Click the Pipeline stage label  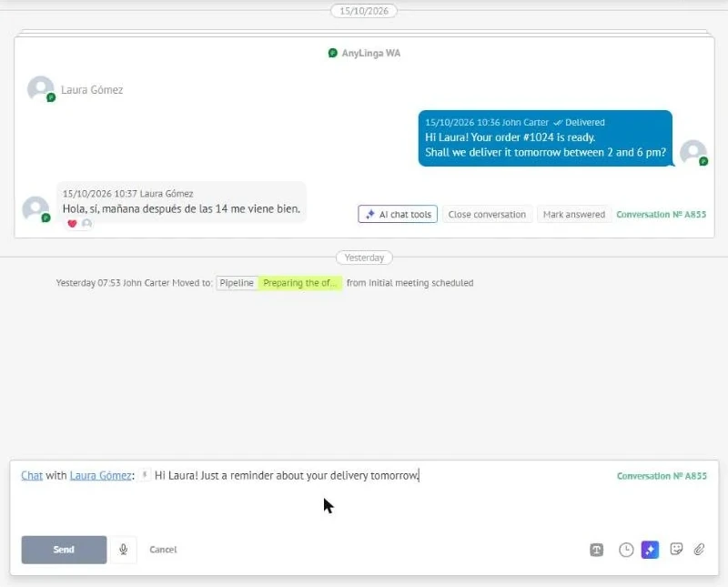(237, 283)
